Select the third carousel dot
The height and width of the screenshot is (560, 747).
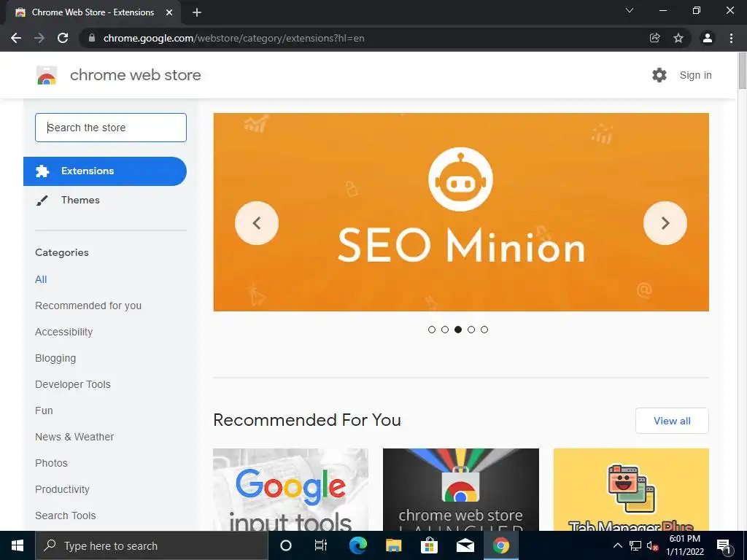[x=458, y=330]
